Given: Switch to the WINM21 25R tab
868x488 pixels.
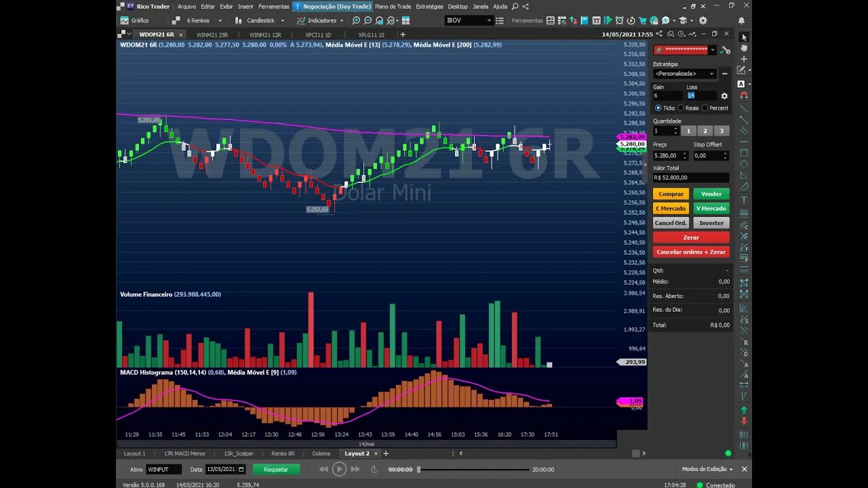Looking at the screenshot, I should 212,34.
